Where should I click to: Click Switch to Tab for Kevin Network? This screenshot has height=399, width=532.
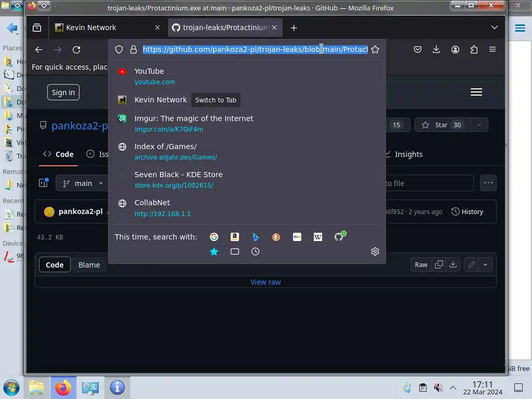216,100
